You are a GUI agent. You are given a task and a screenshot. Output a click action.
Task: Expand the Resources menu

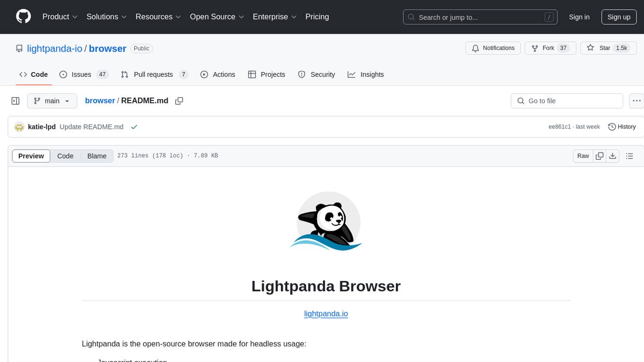[158, 17]
